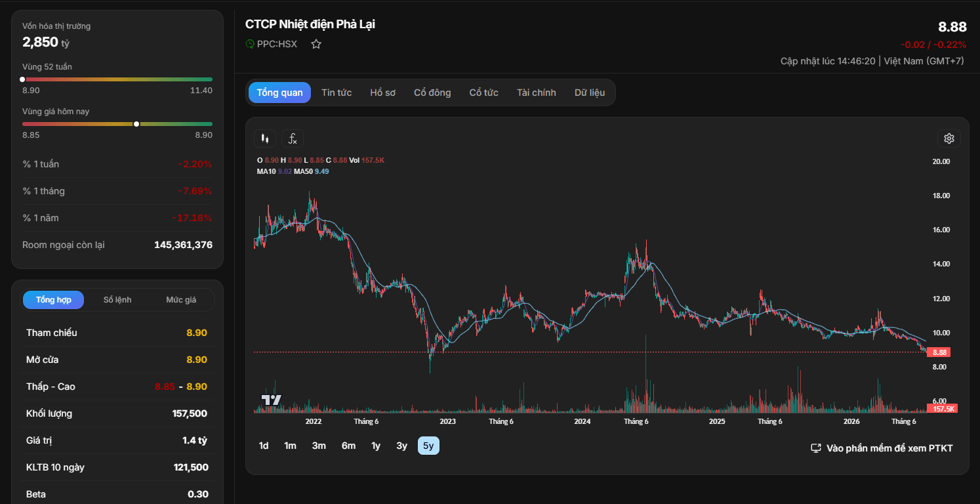
Task: Click the MA10 9.02 indicator legend
Action: tap(274, 171)
